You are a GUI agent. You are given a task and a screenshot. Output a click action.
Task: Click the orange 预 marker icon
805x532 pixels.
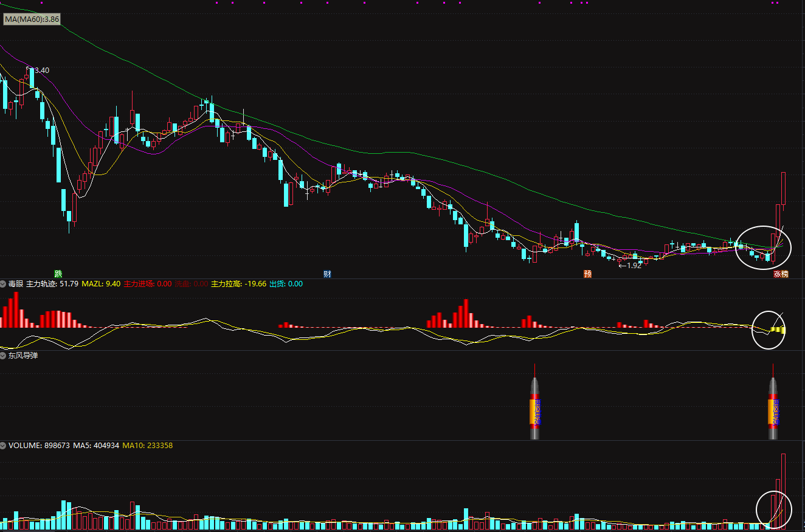(x=587, y=274)
